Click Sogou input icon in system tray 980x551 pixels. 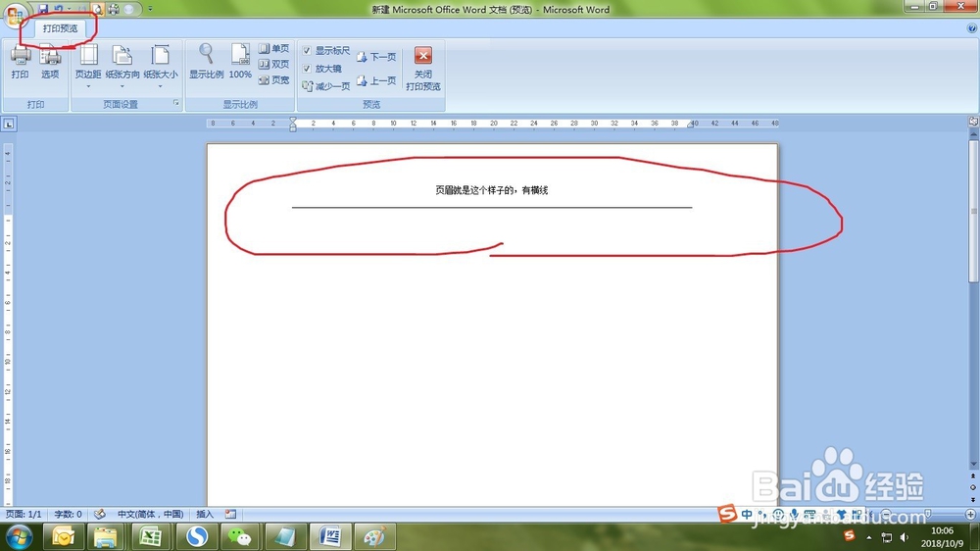[x=849, y=536]
